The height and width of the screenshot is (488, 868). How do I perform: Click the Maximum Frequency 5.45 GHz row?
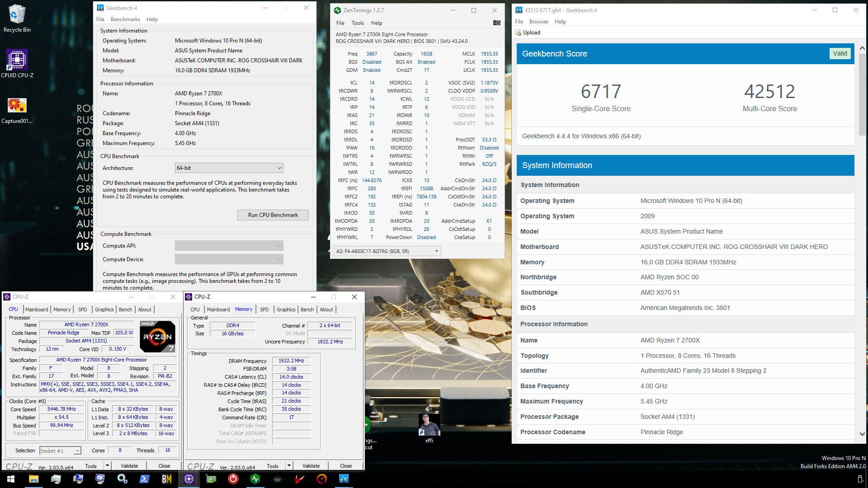click(685, 401)
